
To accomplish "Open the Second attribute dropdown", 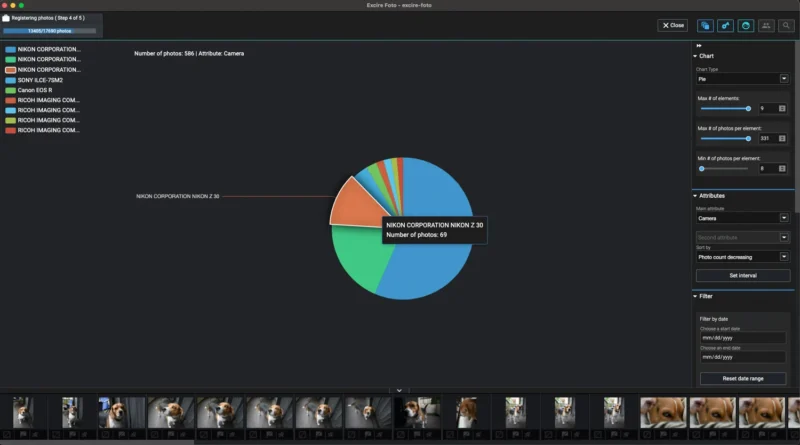I will tap(743, 238).
